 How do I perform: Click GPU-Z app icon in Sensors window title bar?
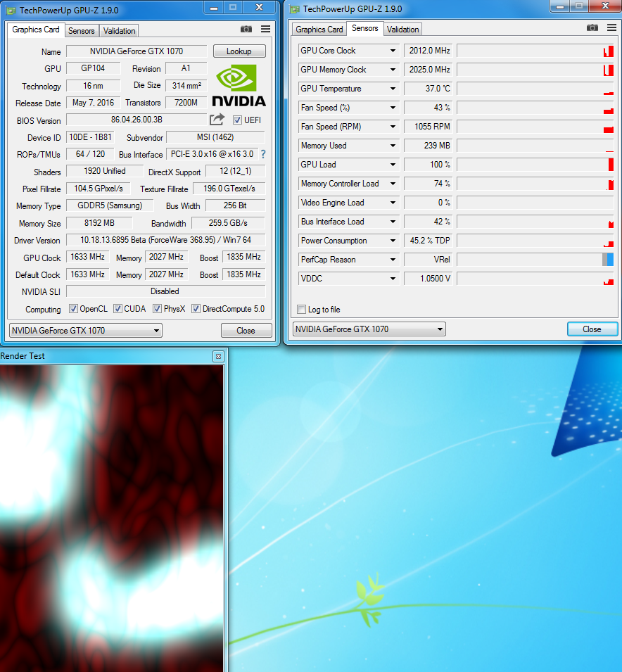pos(295,9)
